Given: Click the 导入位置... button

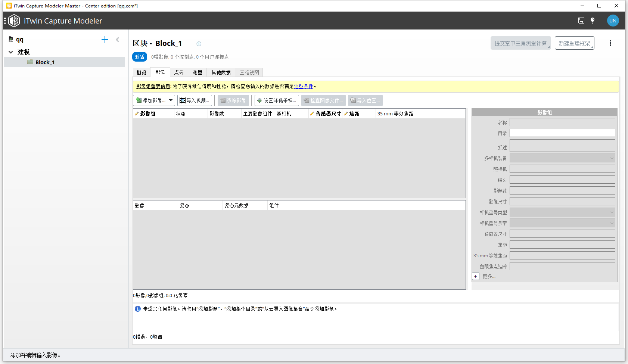Looking at the screenshot, I should pyautogui.click(x=365, y=100).
